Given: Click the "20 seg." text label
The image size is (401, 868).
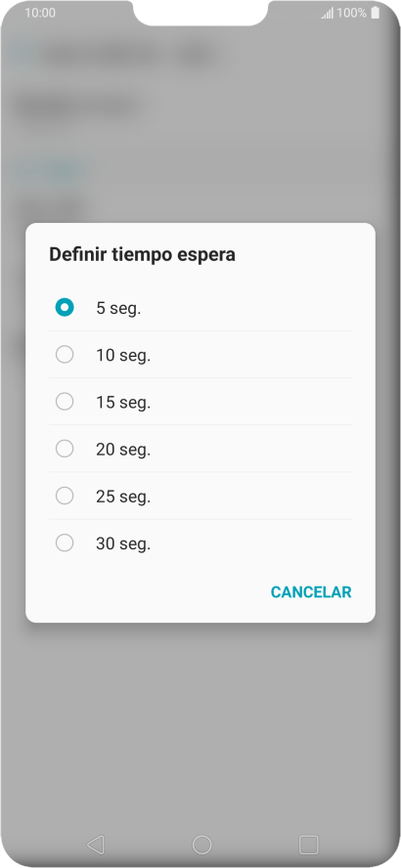Looking at the screenshot, I should point(123,450).
